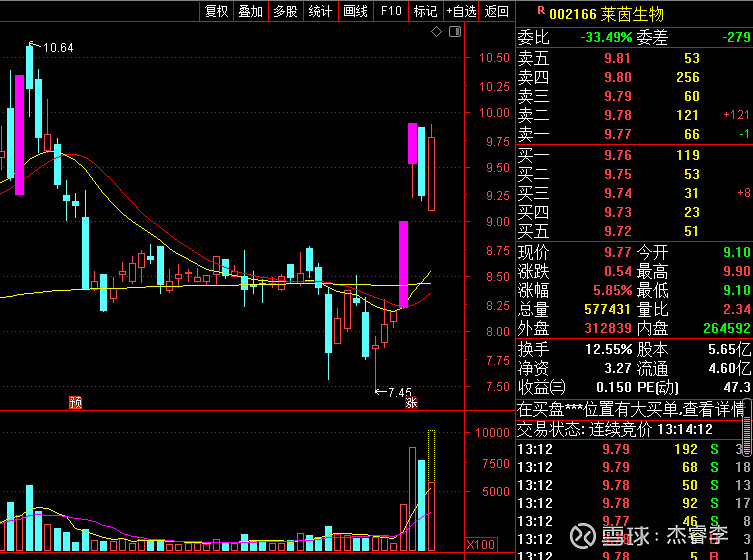Open the 统计 statistics tool
Viewport: 753px width, 560px height.
(x=320, y=11)
